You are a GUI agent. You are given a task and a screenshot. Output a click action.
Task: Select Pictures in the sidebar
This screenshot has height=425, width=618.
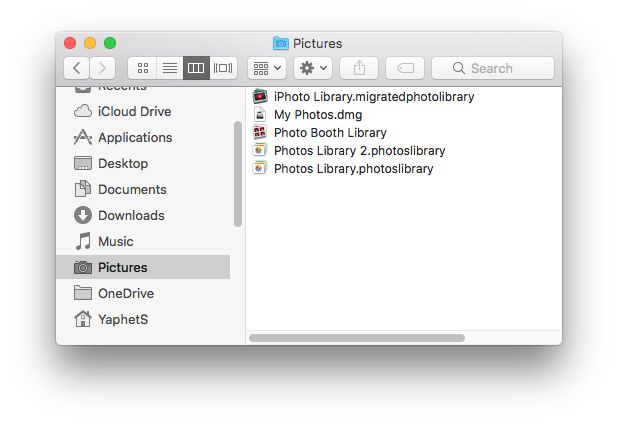(x=143, y=267)
